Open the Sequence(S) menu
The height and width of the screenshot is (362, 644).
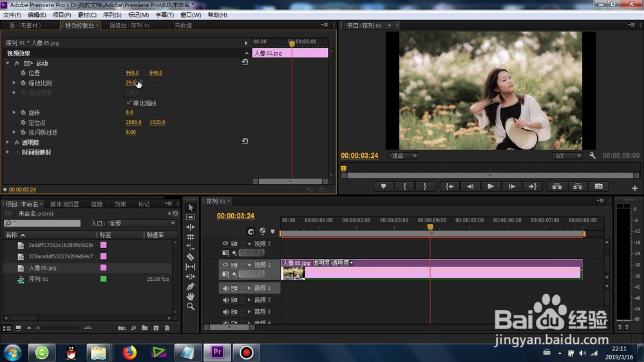pos(111,15)
